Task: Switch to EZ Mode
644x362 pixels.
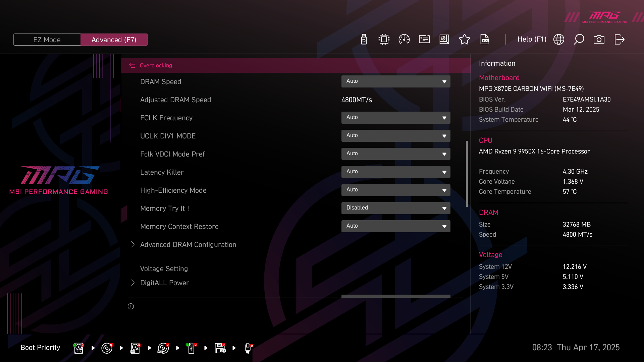Action: (x=47, y=40)
